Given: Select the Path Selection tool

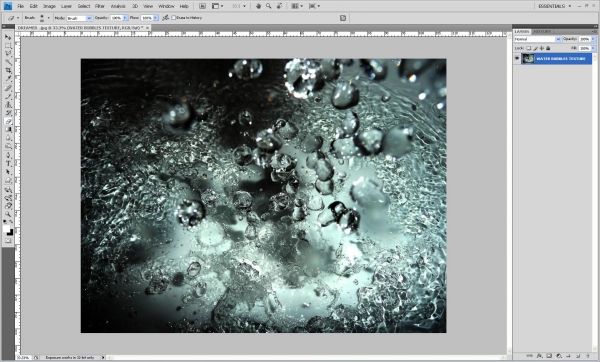Looking at the screenshot, I should point(8,172).
